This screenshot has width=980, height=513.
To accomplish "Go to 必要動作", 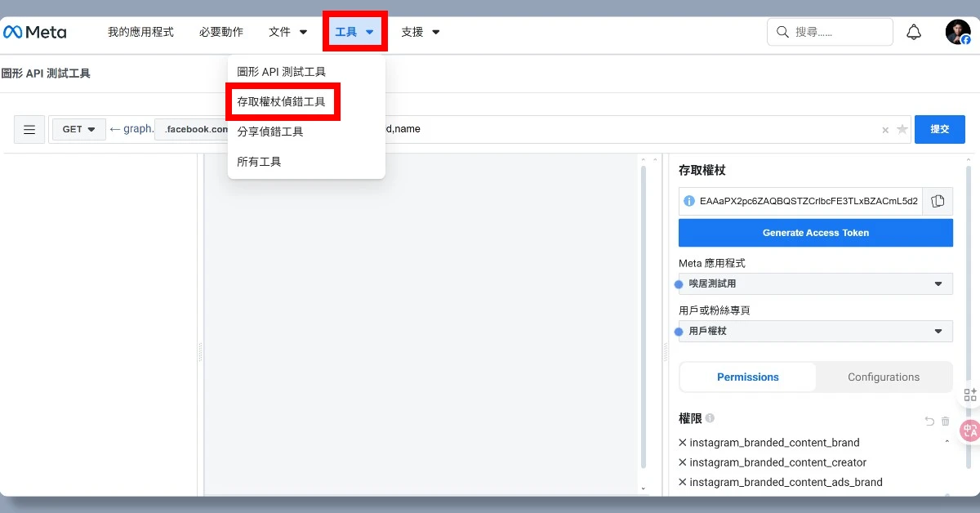I will (221, 32).
